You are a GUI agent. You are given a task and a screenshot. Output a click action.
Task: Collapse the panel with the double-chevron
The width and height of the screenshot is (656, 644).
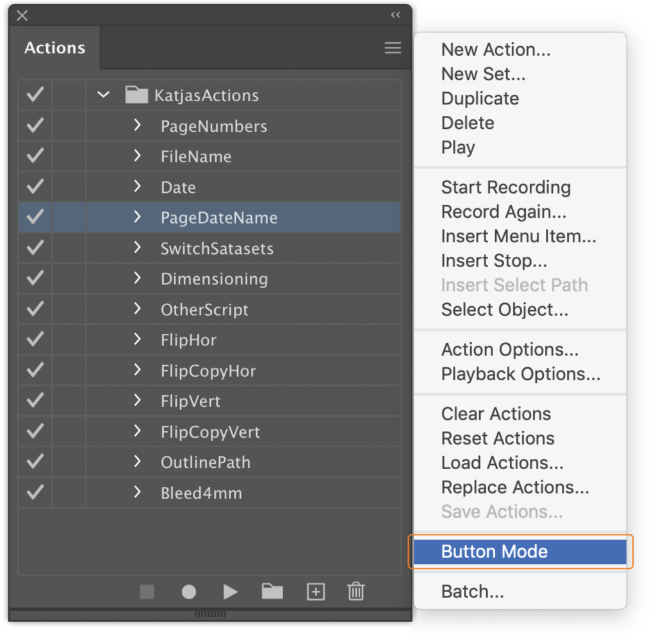[x=395, y=14]
